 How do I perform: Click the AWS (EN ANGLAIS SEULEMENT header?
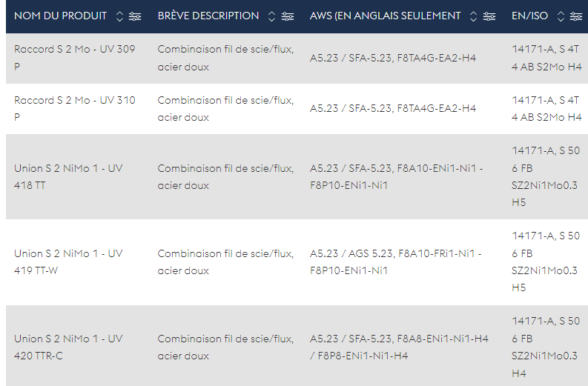[385, 16]
